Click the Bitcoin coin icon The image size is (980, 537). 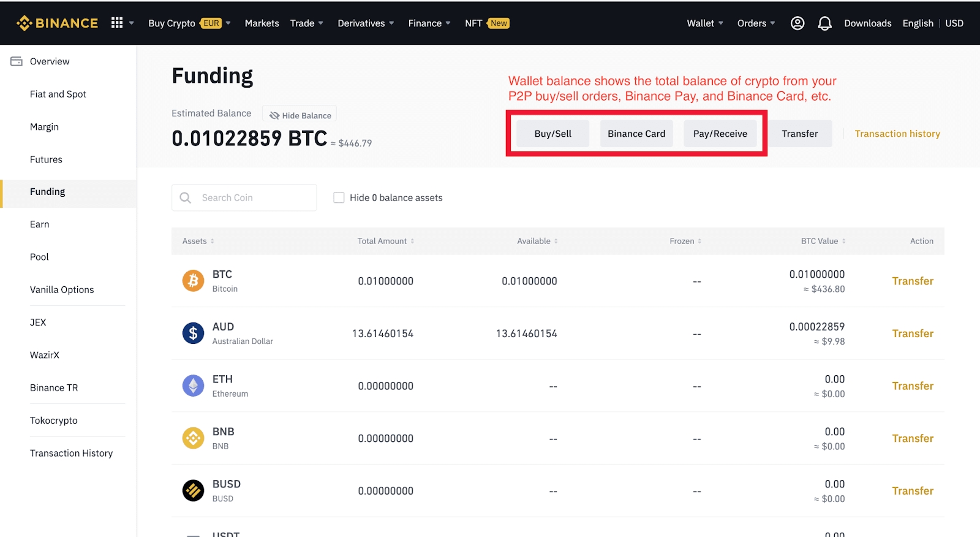tap(193, 281)
